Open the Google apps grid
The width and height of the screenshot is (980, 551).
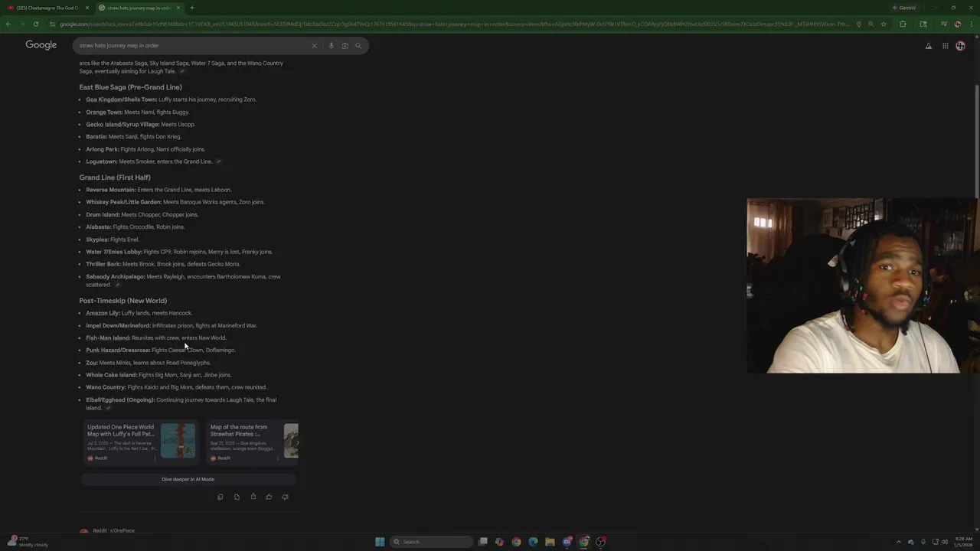click(x=946, y=46)
